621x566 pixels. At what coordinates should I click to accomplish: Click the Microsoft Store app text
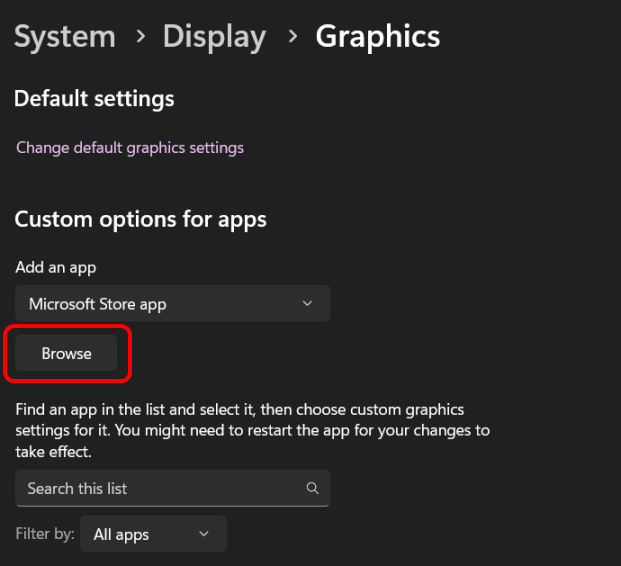pos(97,303)
